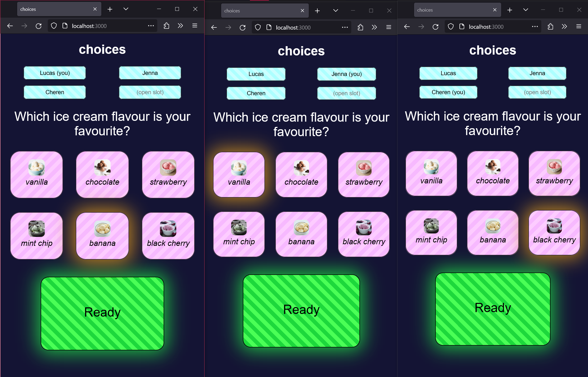The width and height of the screenshot is (588, 377).
Task: Click new tab plus in left window
Action: tap(110, 9)
